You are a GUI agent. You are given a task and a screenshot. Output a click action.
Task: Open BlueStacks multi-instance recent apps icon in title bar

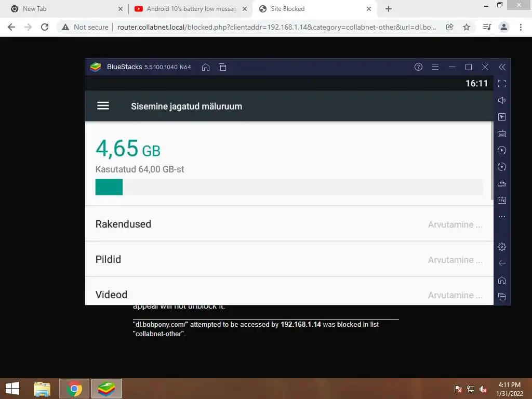click(x=222, y=67)
